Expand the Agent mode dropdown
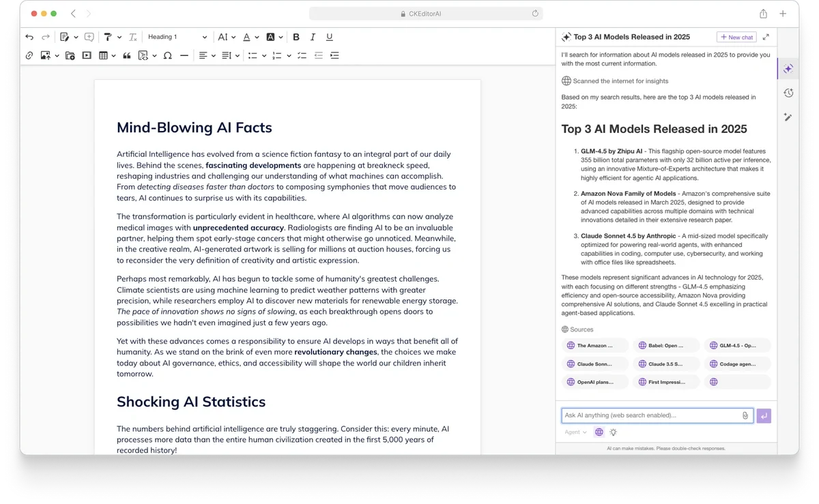819x504 pixels. coord(575,432)
